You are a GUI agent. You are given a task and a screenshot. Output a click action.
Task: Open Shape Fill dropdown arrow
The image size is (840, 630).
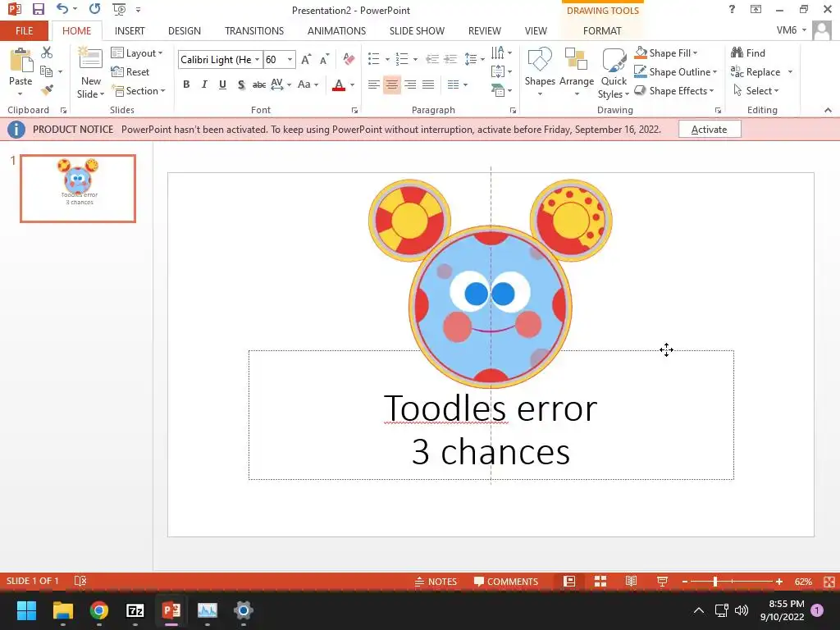click(695, 53)
